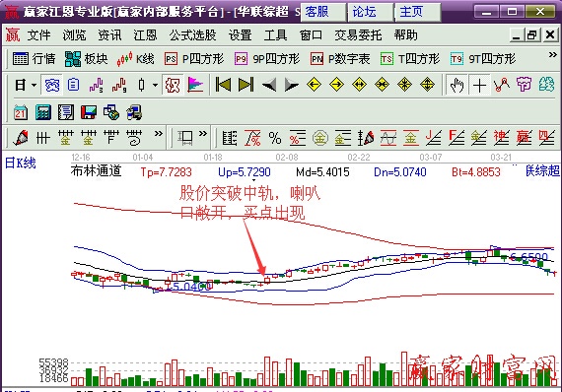Click the four-way arrows yellow diamond icon

[404, 85]
